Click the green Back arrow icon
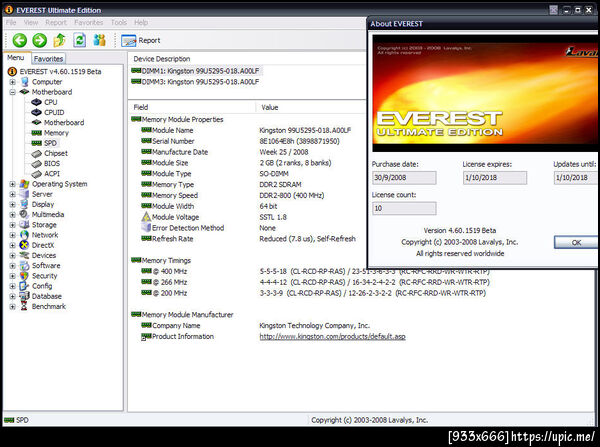Viewport: 600px width, 447px height. (x=20, y=40)
